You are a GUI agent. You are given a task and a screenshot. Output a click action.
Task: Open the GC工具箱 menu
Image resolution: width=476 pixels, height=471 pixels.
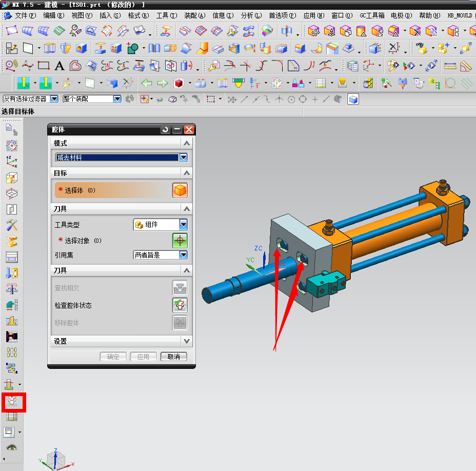372,15
